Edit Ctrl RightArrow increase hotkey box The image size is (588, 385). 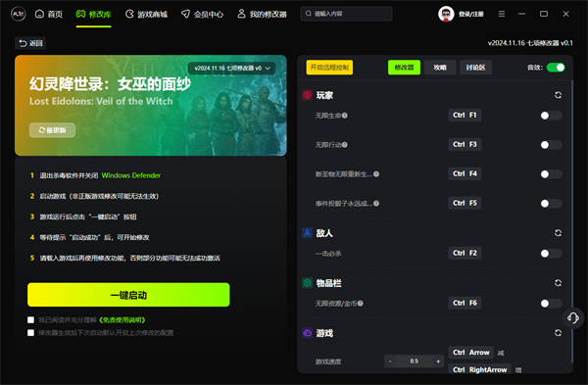(x=479, y=369)
